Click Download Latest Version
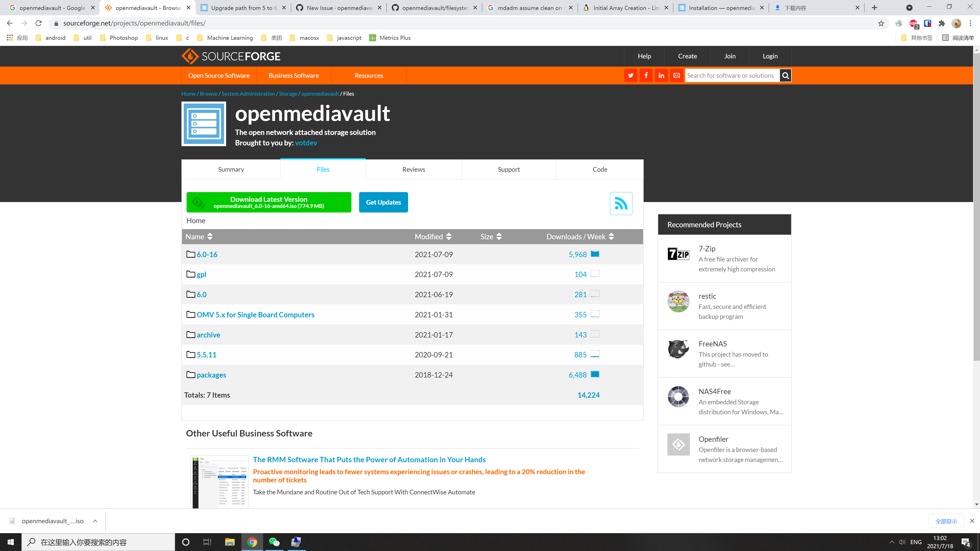 [268, 202]
